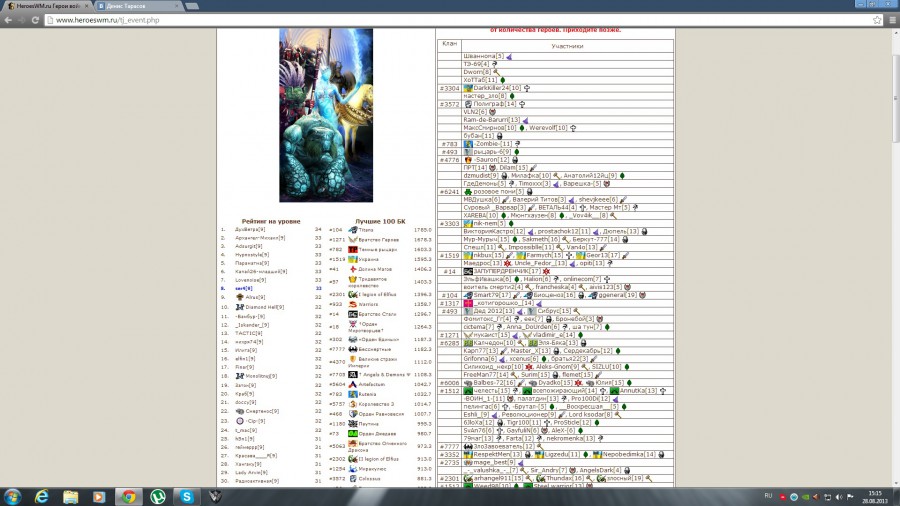Bookmark the page with the star icon
Image resolution: width=900 pixels, height=506 pixels.
(x=877, y=20)
